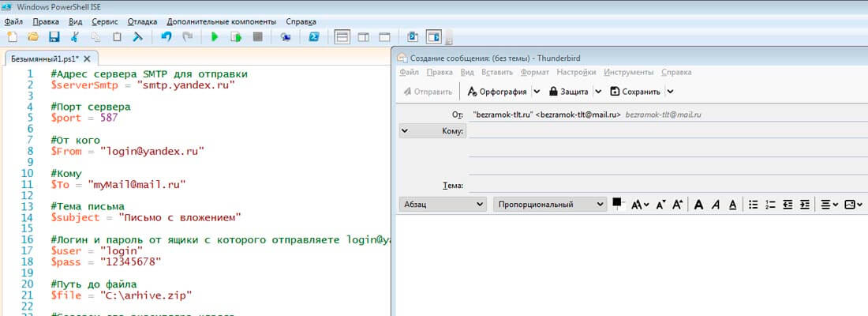Open Абзац paragraph style dropdown

point(442,205)
